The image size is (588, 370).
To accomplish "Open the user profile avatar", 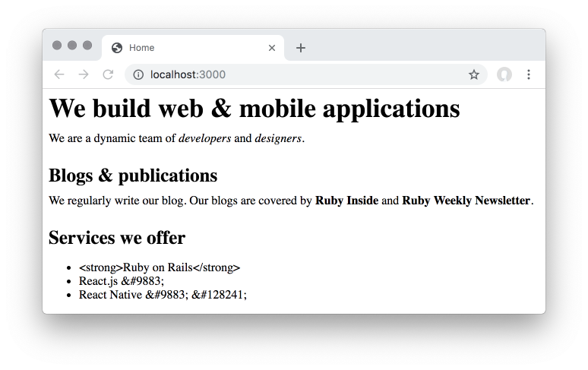I will [504, 74].
